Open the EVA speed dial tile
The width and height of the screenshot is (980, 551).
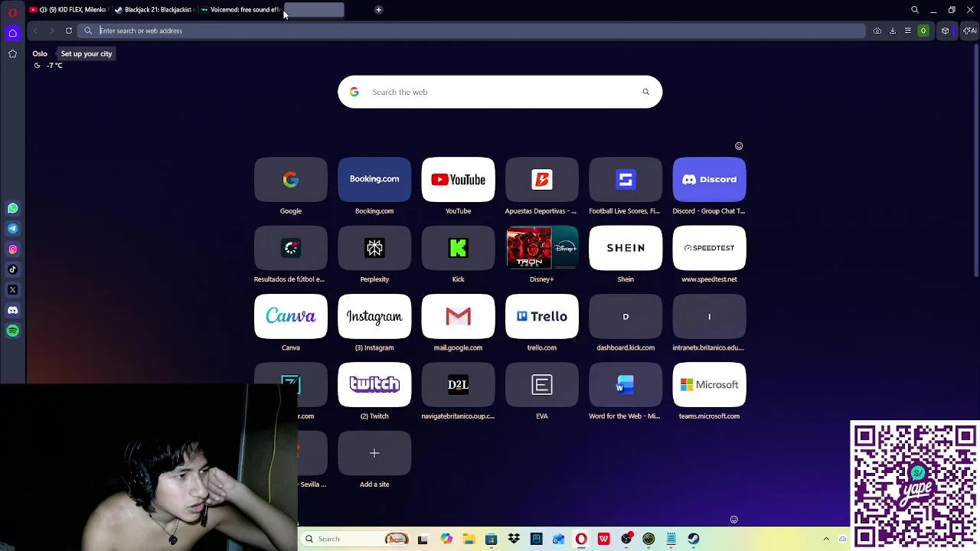[541, 385]
